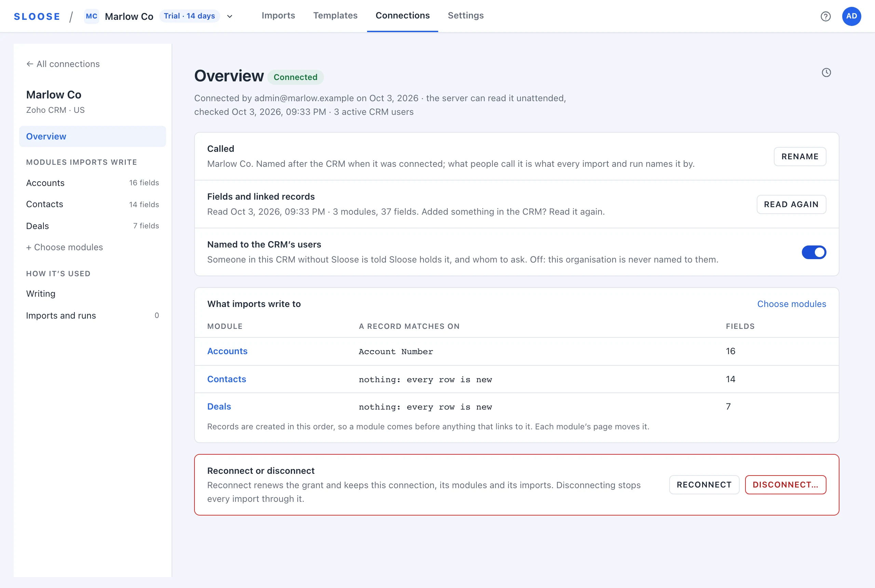Click the Trial · 14 days badge
Image resolution: width=875 pixels, height=588 pixels.
point(189,16)
